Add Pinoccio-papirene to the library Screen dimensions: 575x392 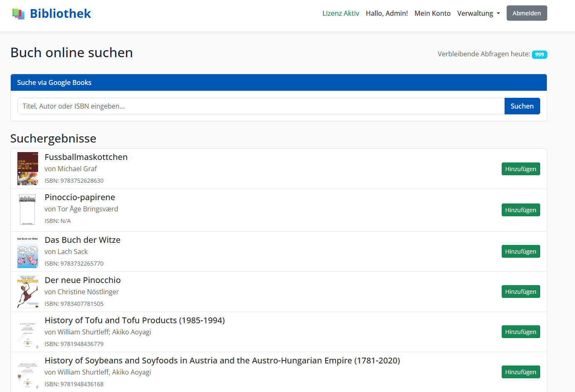[x=521, y=210]
